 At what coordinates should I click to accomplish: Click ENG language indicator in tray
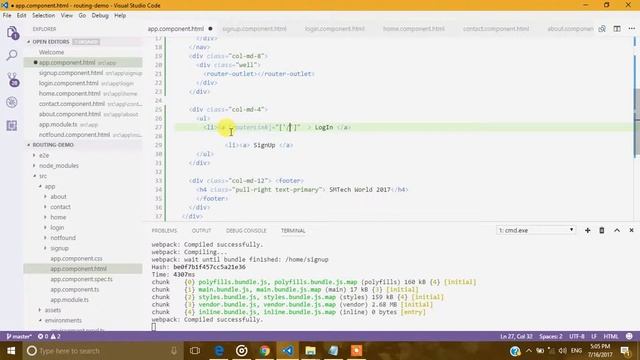coord(576,351)
